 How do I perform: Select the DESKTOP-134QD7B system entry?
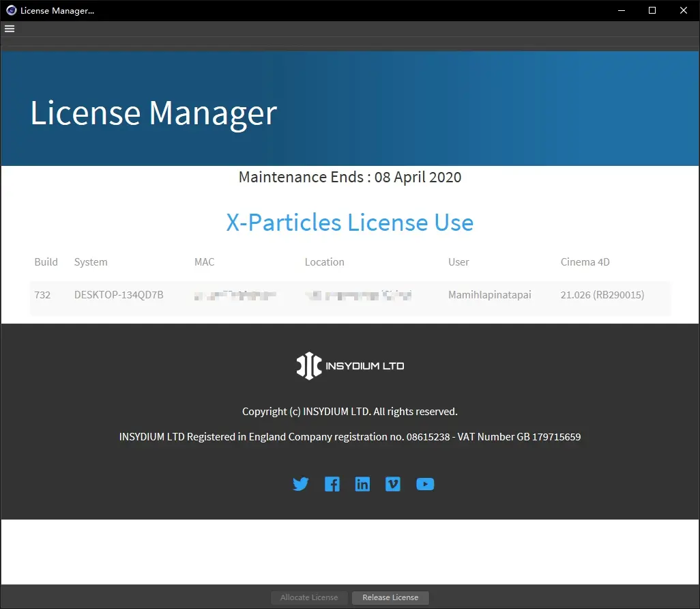point(119,295)
